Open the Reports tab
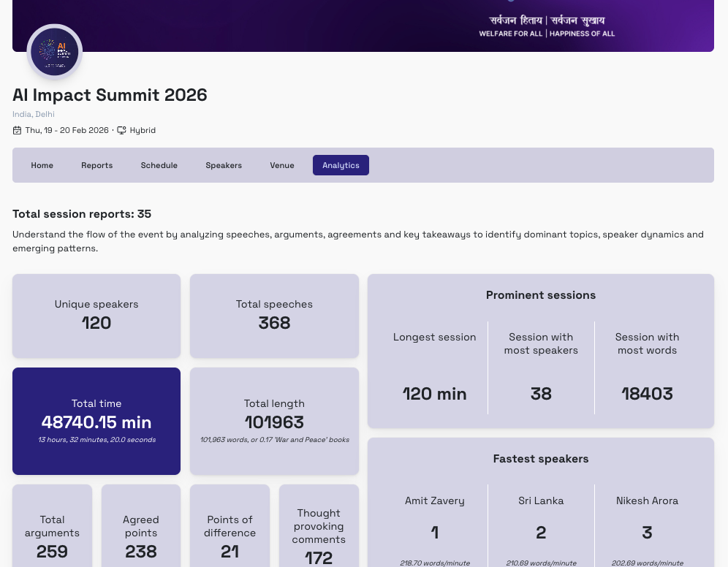Image resolution: width=728 pixels, height=567 pixels. pos(96,165)
